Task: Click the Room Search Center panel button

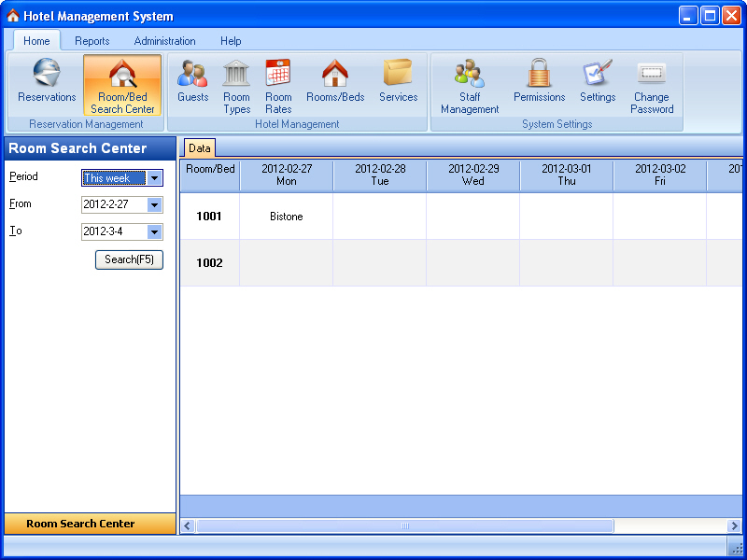Action: tap(90, 524)
